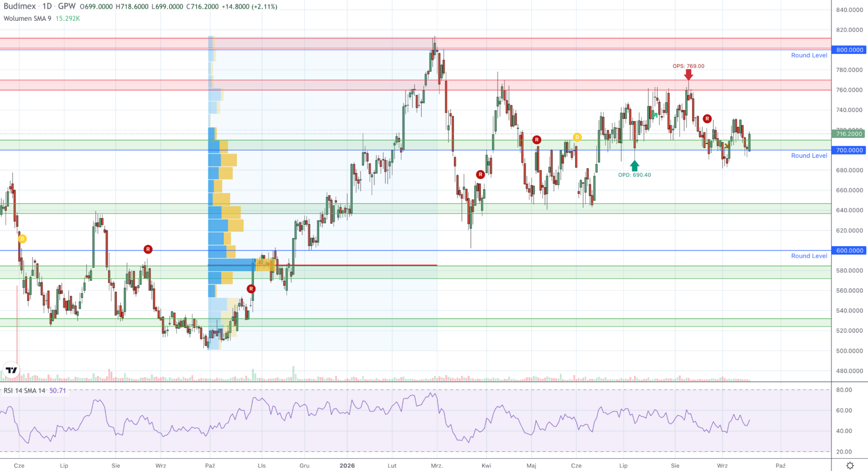Click the red OPS 769.00 down arrow

[x=688, y=75]
